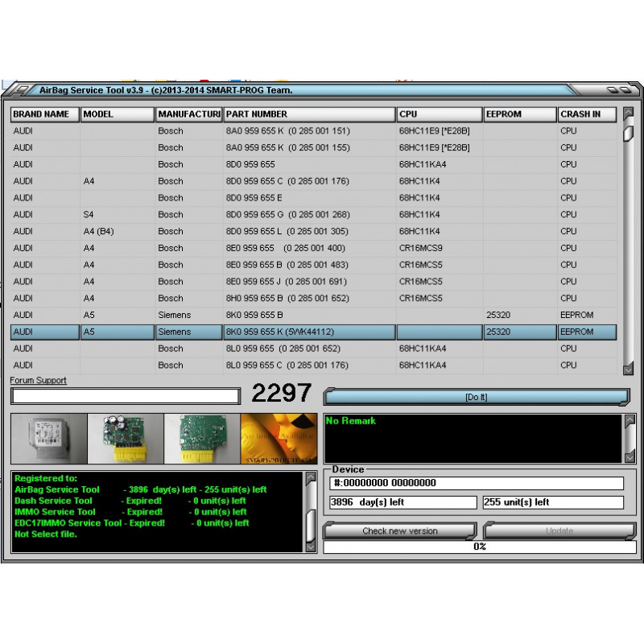Click the EEPROM column header
The width and height of the screenshot is (644, 644).
(x=519, y=114)
